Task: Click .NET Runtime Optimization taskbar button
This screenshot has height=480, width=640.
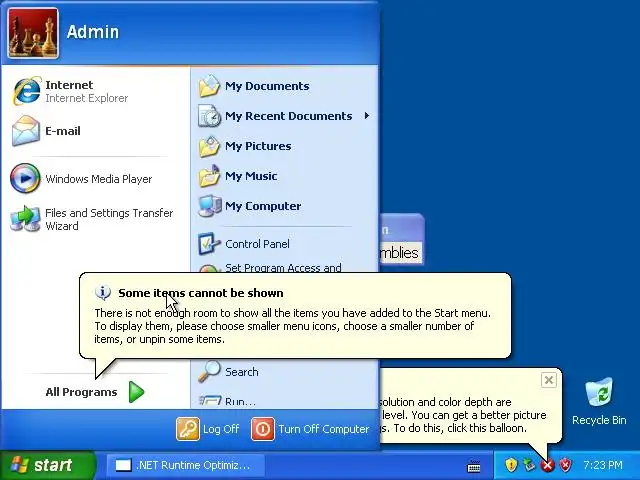Action: point(186,465)
